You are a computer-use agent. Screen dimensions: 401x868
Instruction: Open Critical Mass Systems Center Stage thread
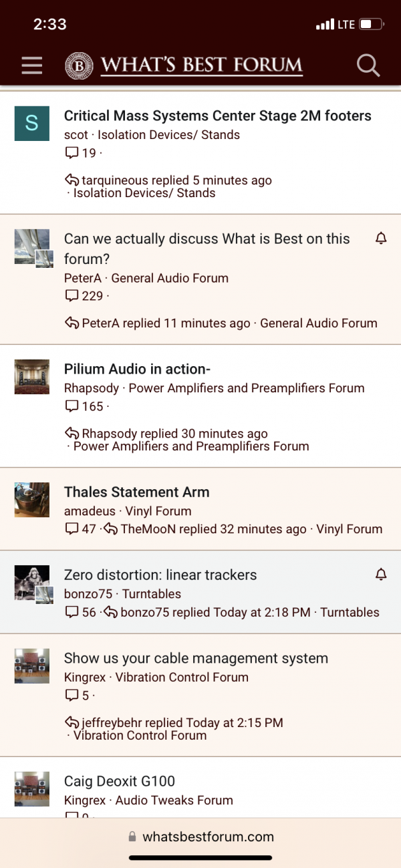[218, 116]
